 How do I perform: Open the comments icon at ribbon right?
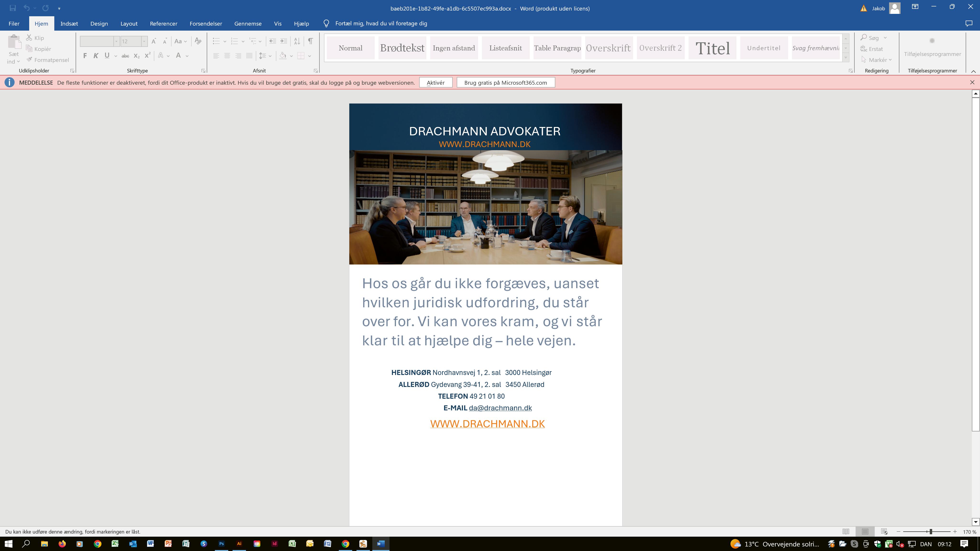pos(969,24)
